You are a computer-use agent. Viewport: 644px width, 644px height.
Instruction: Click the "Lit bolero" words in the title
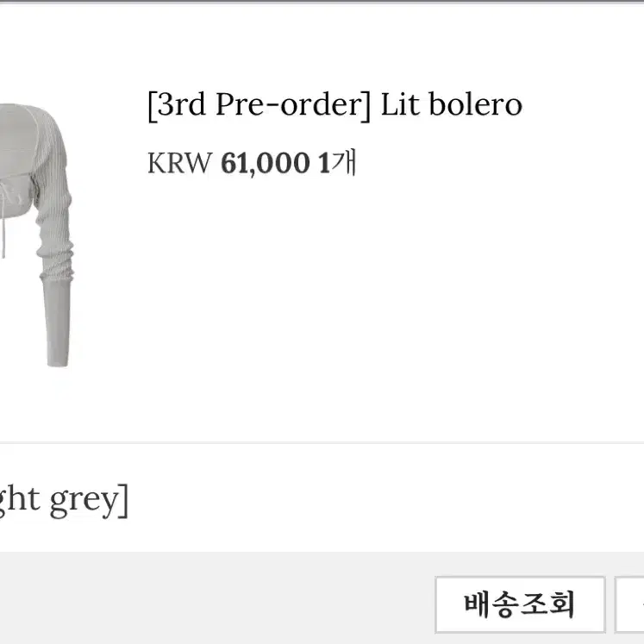tap(452, 104)
